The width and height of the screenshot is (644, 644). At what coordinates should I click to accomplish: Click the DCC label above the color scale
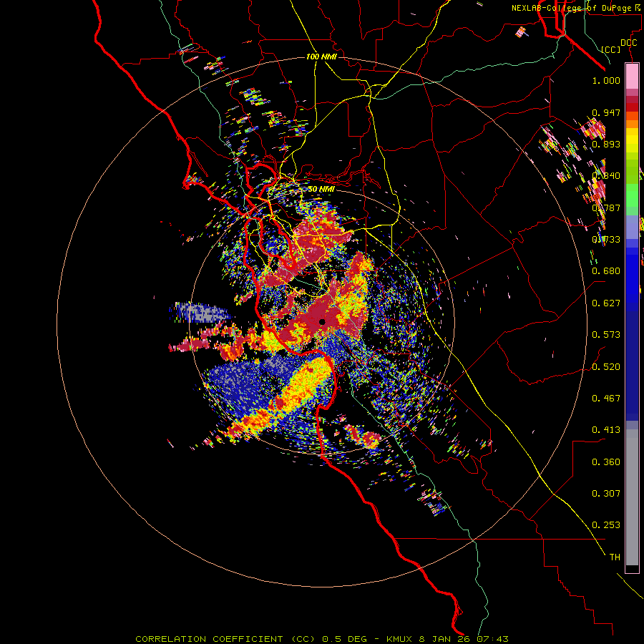pos(628,43)
